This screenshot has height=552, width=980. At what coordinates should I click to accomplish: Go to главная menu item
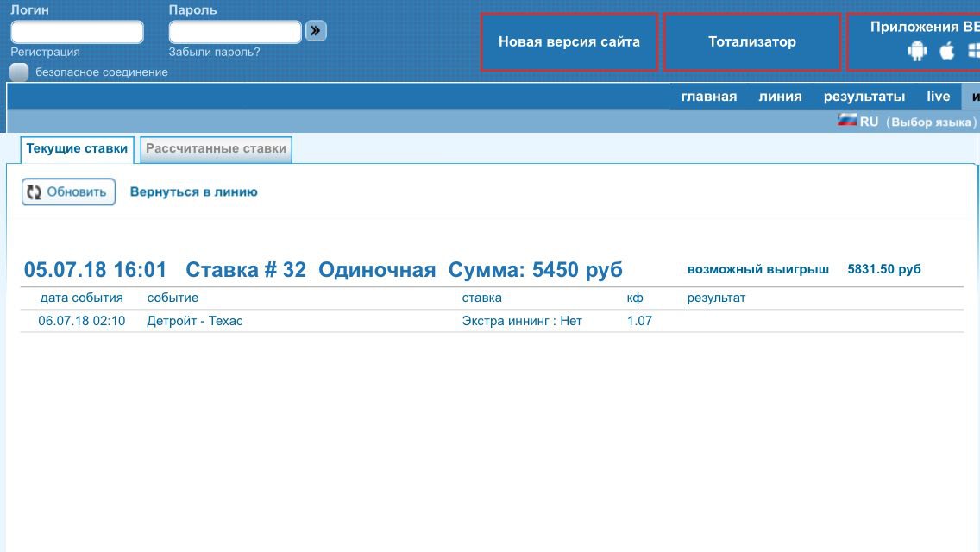pyautogui.click(x=709, y=97)
